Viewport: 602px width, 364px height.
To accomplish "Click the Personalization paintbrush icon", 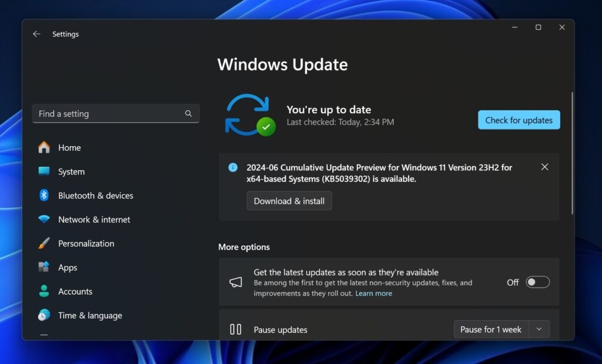I will tap(44, 243).
